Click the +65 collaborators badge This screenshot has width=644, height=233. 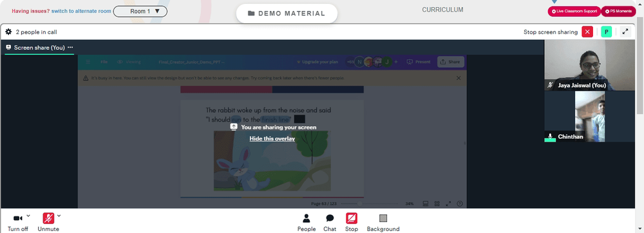(x=350, y=62)
